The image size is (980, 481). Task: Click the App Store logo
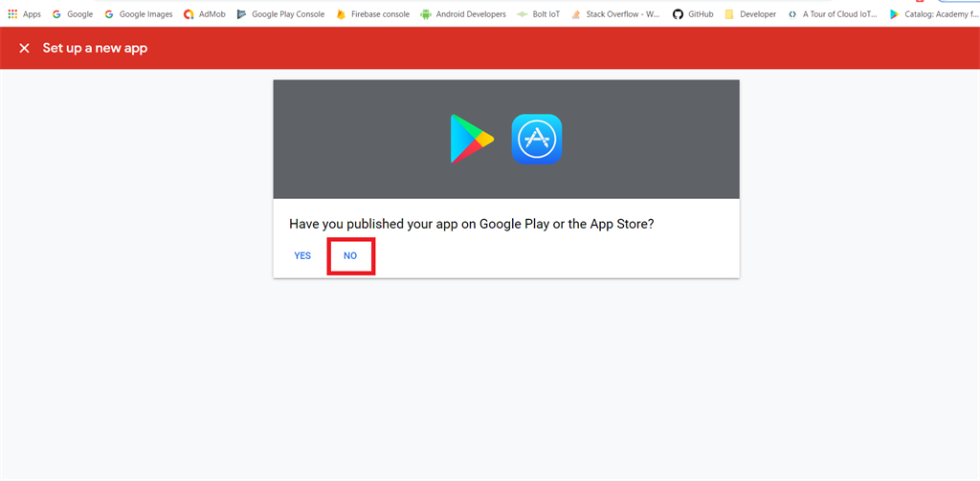coord(536,139)
